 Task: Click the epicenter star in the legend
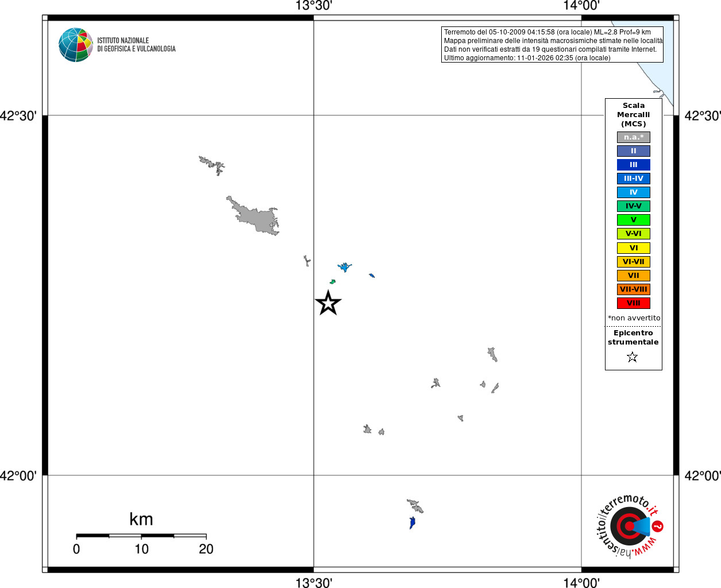(633, 357)
